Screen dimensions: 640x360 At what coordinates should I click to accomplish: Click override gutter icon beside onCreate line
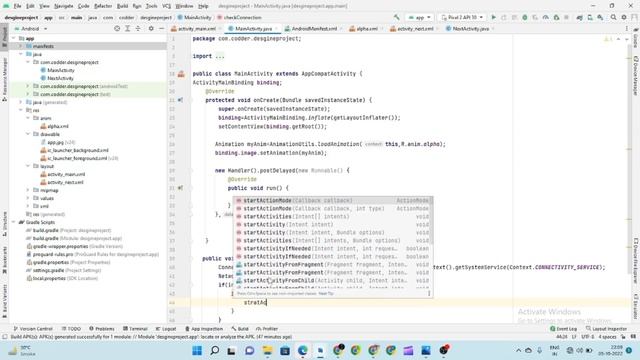(x=180, y=100)
